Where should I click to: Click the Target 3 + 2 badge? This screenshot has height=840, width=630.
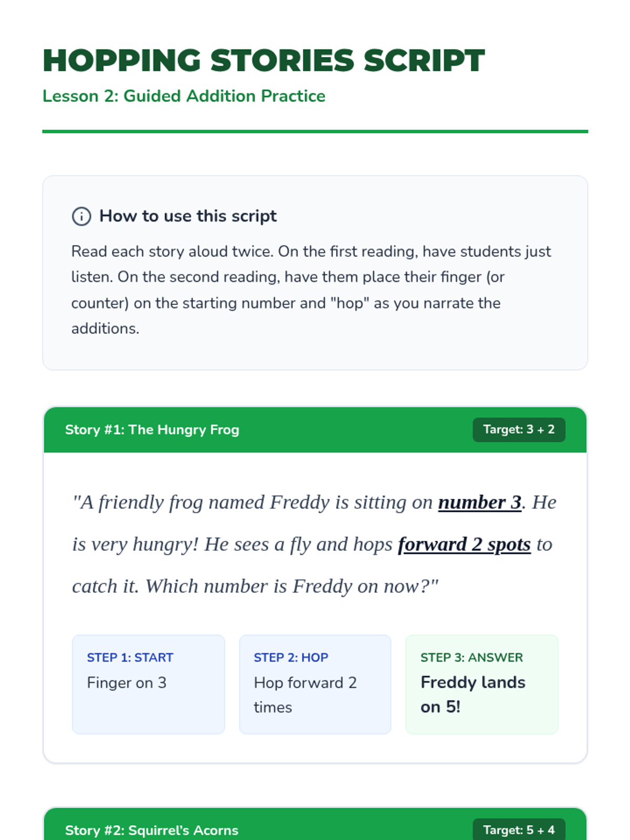coord(518,429)
